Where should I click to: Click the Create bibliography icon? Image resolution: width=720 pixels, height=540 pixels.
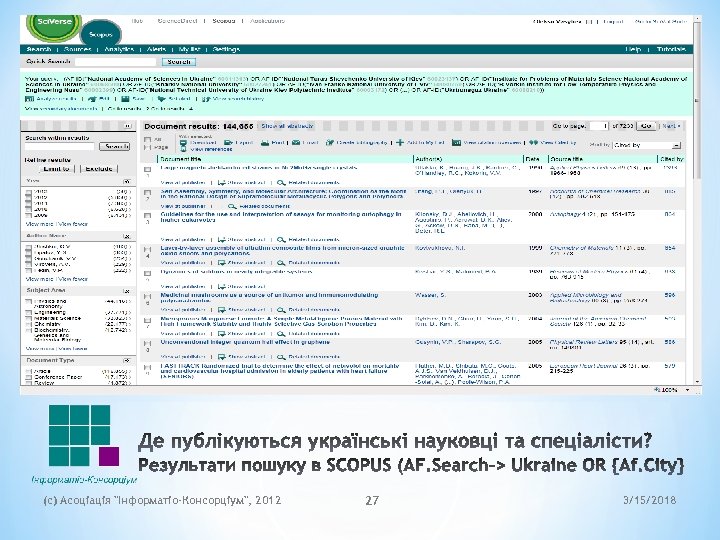point(330,143)
